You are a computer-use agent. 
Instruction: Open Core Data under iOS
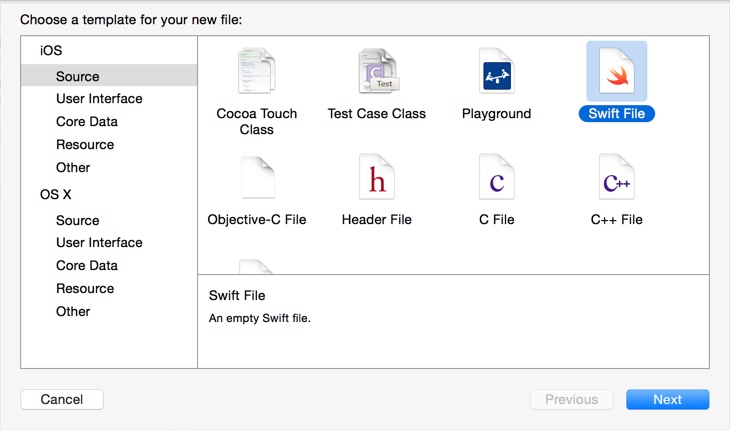pos(87,121)
